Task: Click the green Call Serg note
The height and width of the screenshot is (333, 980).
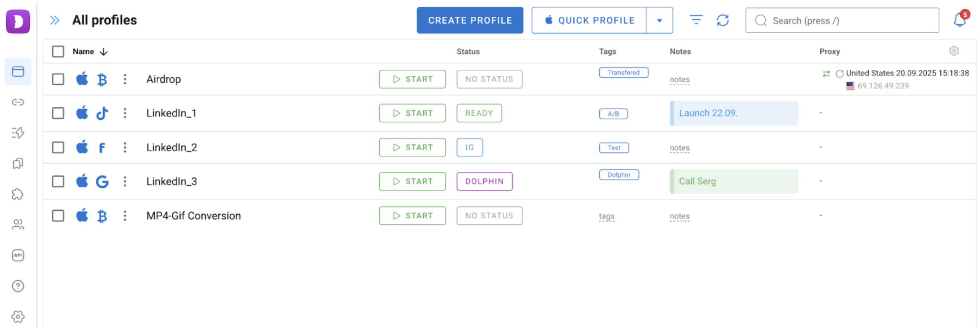Action: 734,181
